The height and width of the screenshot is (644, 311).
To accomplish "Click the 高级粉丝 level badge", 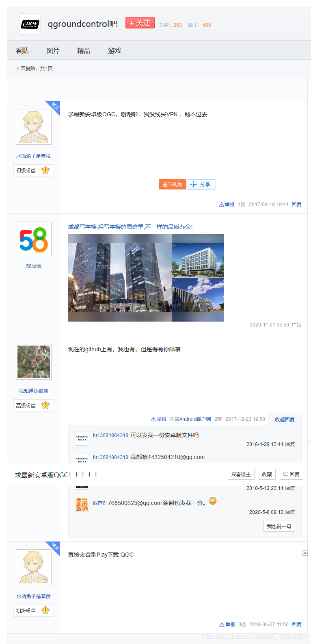I will click(x=34, y=405).
